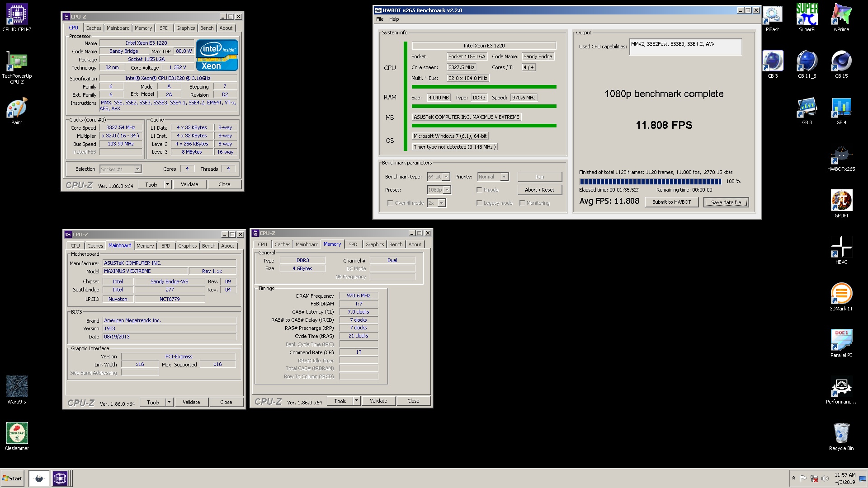Image resolution: width=868 pixels, height=488 pixels.
Task: Expand Tools arrow in Memory window
Action: click(x=356, y=401)
